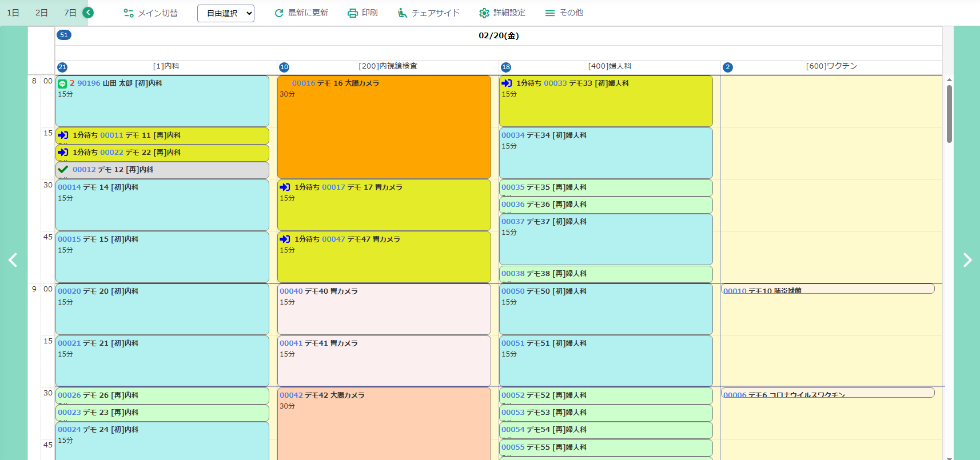980x460 pixels.
Task: Open patient link 00034 in 婦人科 column
Action: pyautogui.click(x=513, y=135)
